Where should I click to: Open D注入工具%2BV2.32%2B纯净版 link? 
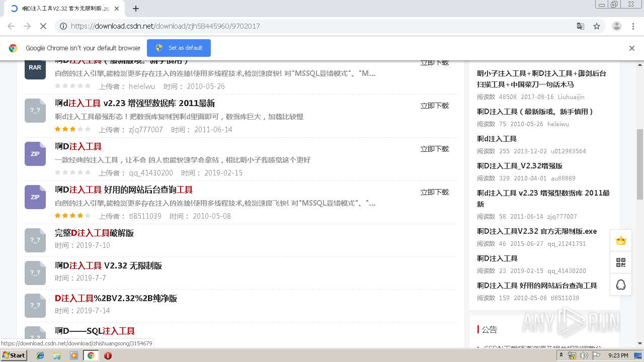(116, 299)
